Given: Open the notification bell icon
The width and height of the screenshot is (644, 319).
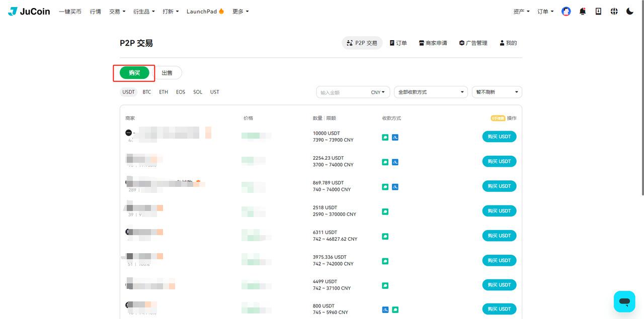Looking at the screenshot, I should tap(583, 11).
